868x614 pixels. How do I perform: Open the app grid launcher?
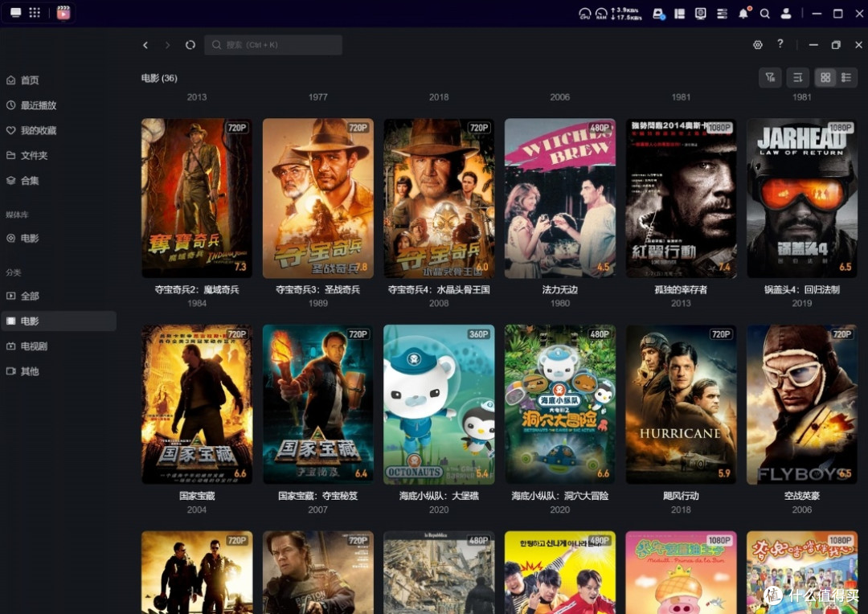[x=35, y=12]
